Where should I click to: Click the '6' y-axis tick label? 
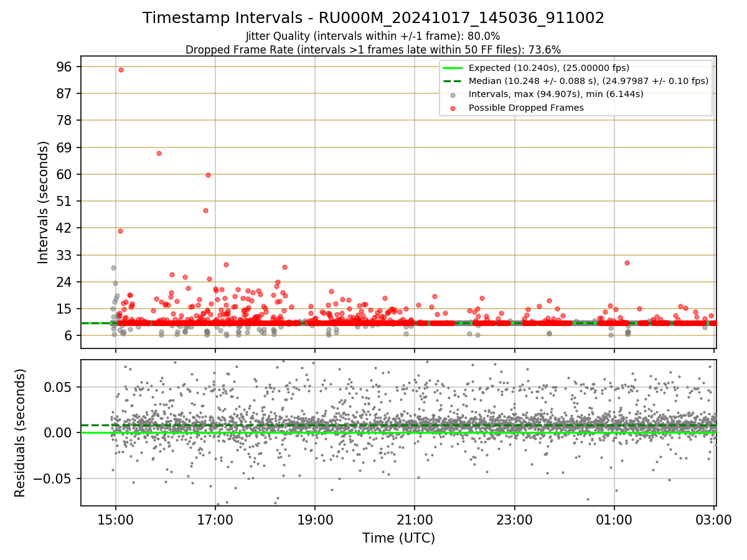click(x=68, y=335)
